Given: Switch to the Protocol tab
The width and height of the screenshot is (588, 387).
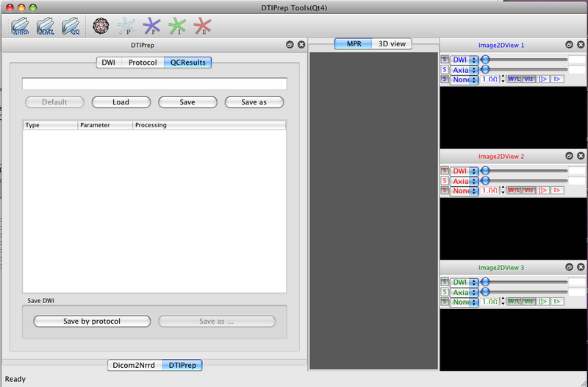Looking at the screenshot, I should (x=143, y=63).
